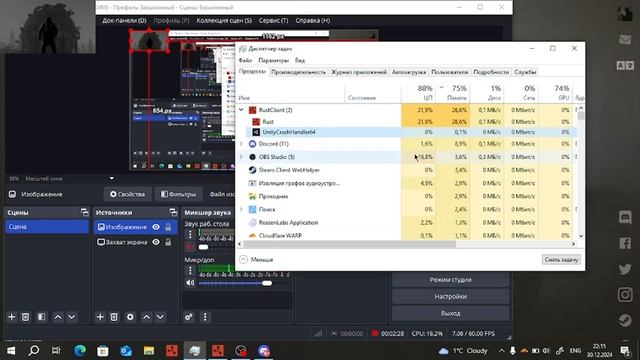This screenshot has width=640, height=360.
Task: Unmute Звук раб. стола red speaker icon
Action: pyautogui.click(x=190, y=247)
